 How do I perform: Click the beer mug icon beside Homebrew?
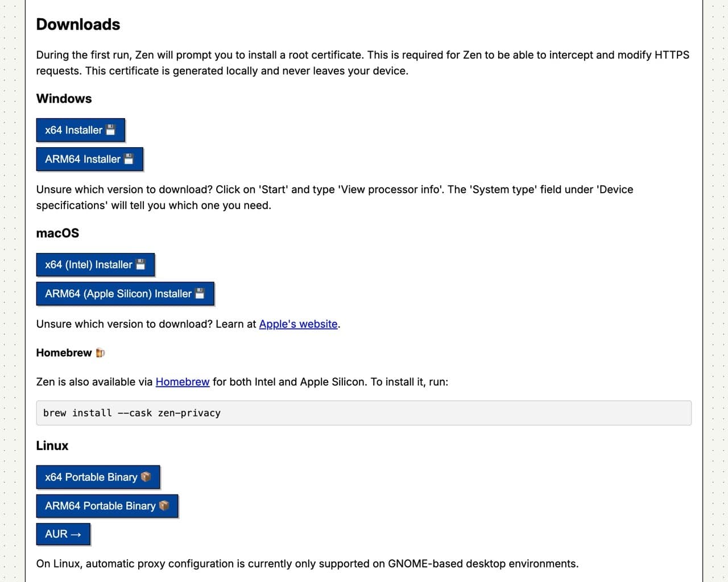(100, 353)
